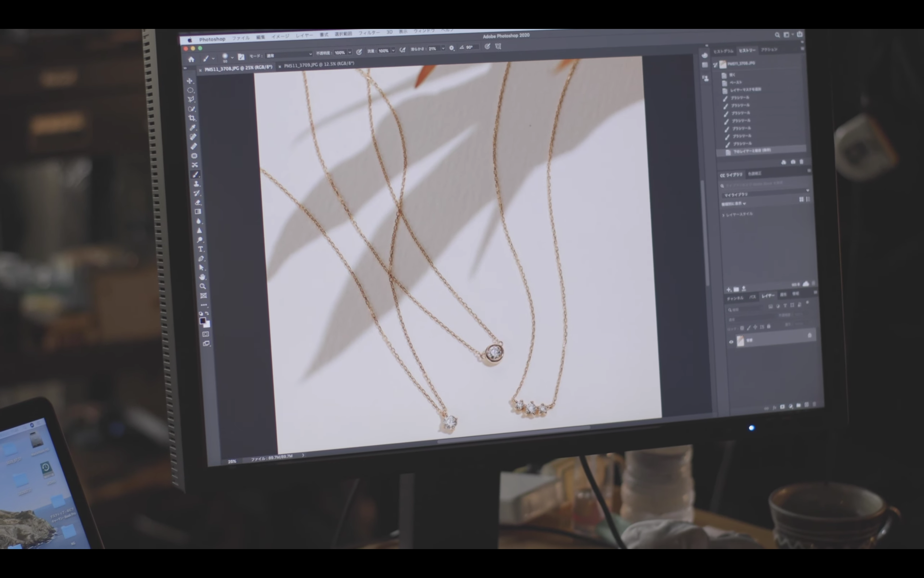Switch to the アクション tab
The height and width of the screenshot is (578, 924).
769,50
